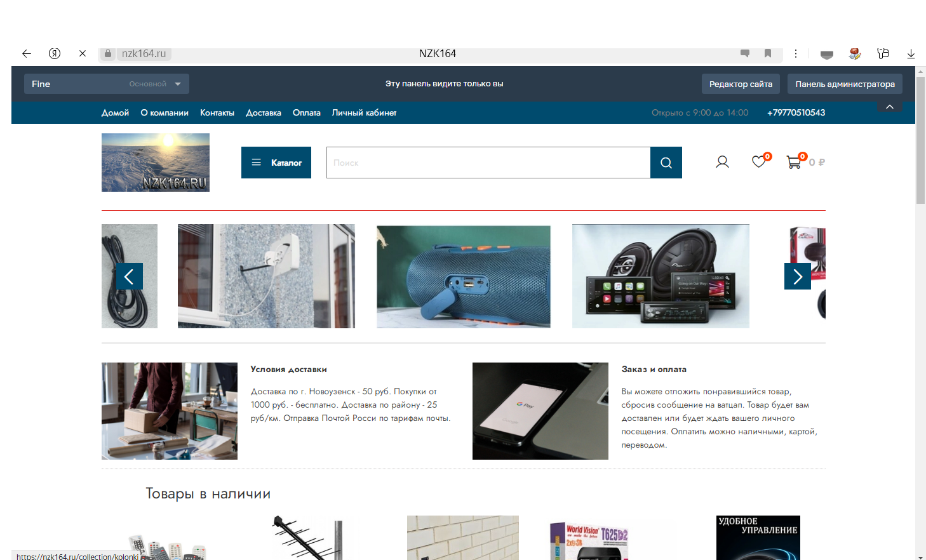926x560 pixels.
Task: Open the wall socket slide image
Action: click(266, 276)
